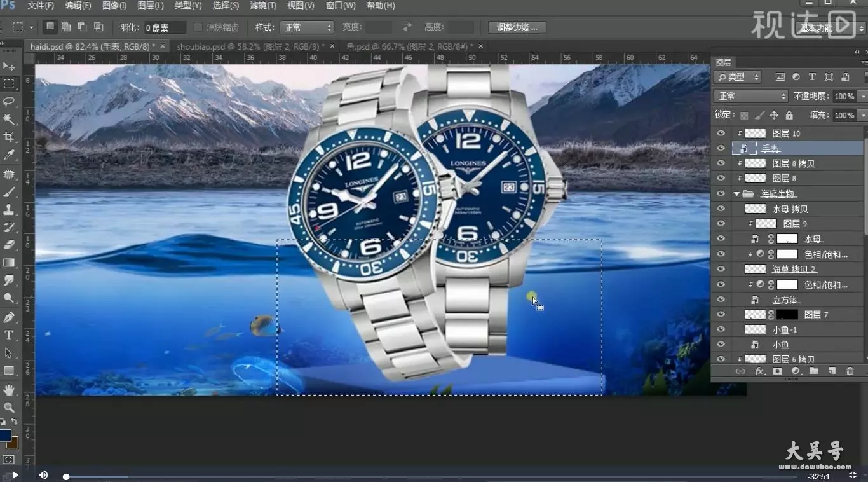Choose the add to selection mode

pyautogui.click(x=66, y=27)
